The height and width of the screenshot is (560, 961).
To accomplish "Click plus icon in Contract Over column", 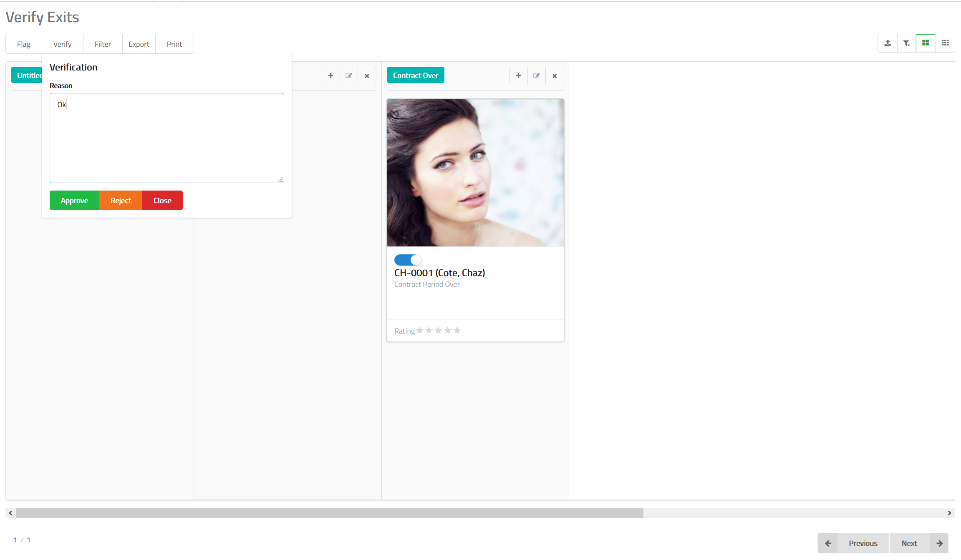I will click(x=518, y=75).
